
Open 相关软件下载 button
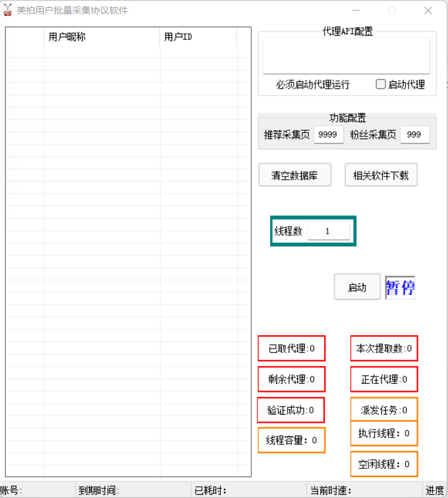[x=381, y=175]
